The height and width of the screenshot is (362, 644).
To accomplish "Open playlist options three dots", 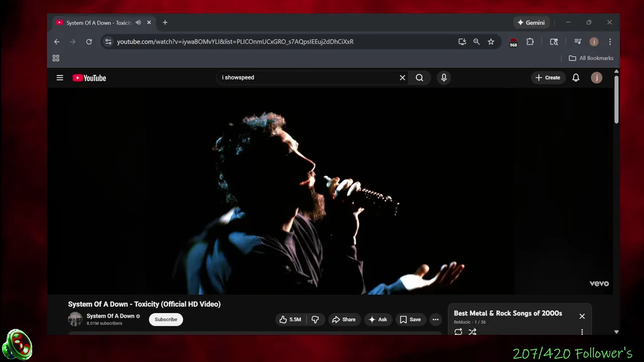I will 582,332.
